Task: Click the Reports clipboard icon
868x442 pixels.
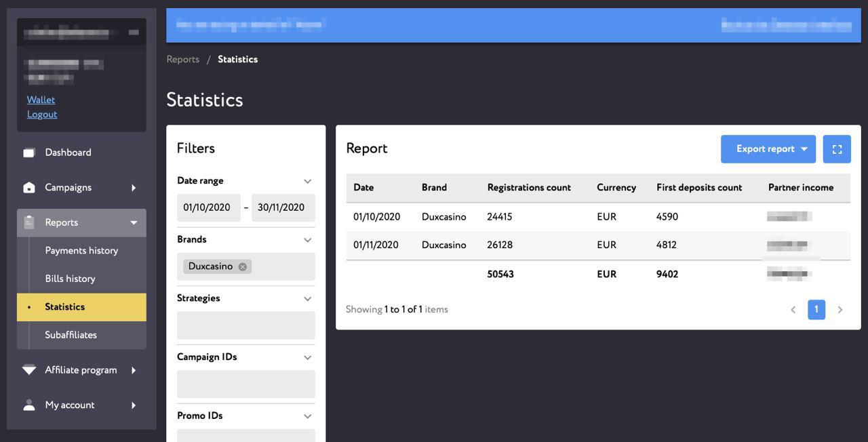Action: click(x=28, y=222)
